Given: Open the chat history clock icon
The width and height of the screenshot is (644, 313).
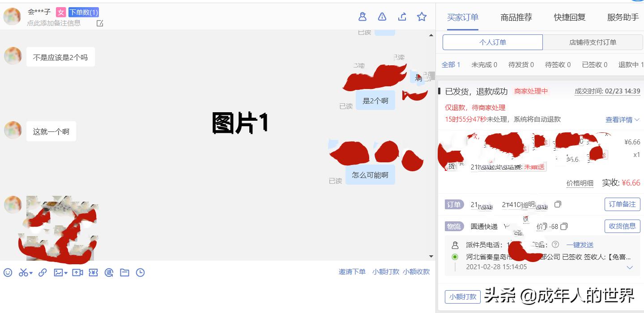Looking at the screenshot, I should [x=141, y=272].
